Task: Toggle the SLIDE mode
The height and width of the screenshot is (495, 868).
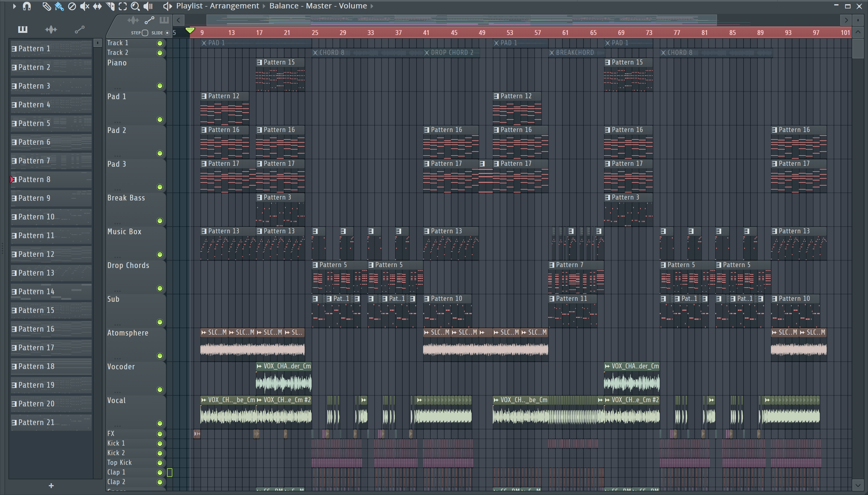Action: pyautogui.click(x=167, y=33)
